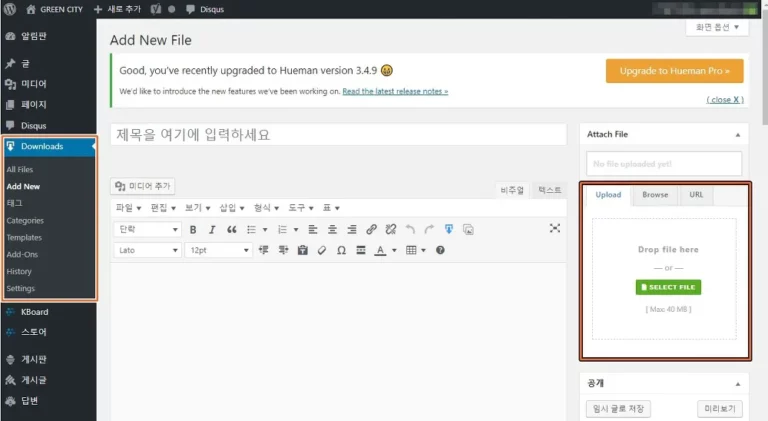This screenshot has width=768, height=421.
Task: Insert a special character with omega icon
Action: point(341,250)
